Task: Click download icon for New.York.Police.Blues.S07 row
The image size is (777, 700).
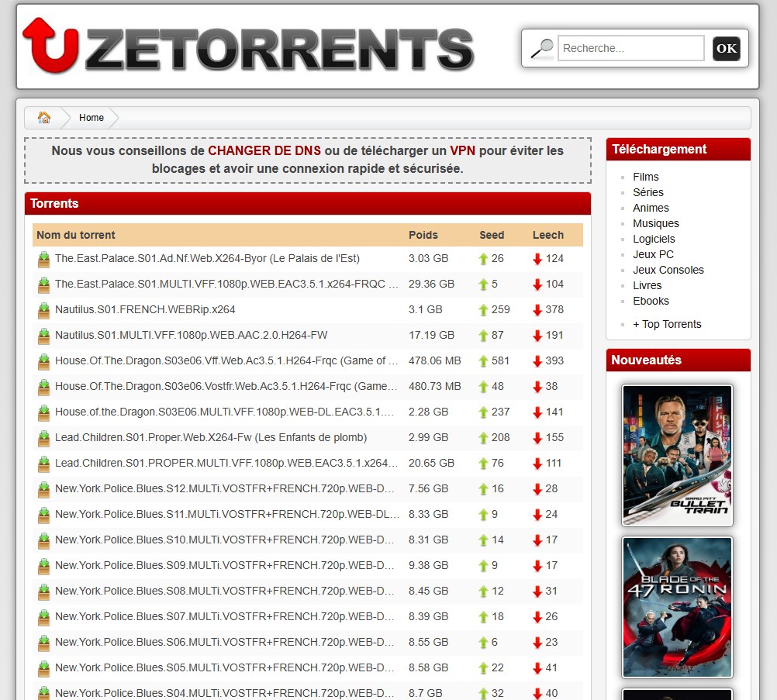Action: 44,617
